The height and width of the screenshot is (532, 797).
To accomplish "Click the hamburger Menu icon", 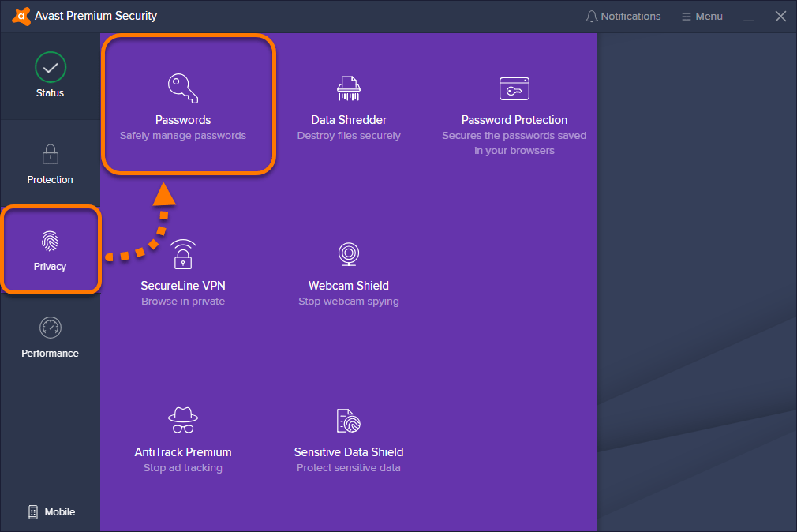I will pos(687,17).
